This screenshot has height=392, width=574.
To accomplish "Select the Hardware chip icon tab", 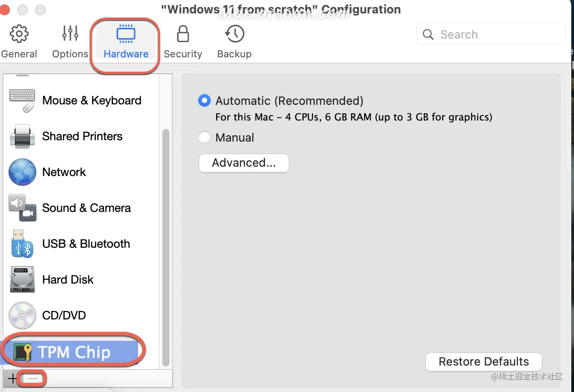I will tap(126, 34).
